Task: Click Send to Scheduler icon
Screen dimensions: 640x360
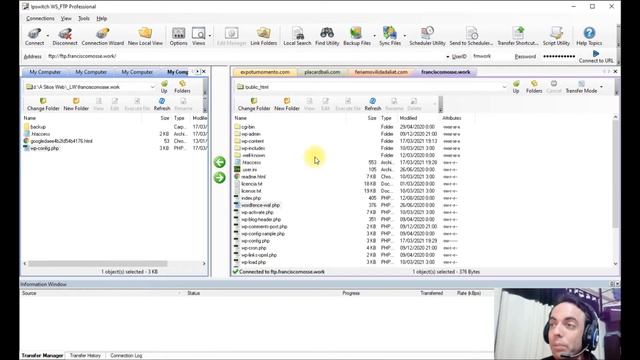Action: click(x=471, y=36)
